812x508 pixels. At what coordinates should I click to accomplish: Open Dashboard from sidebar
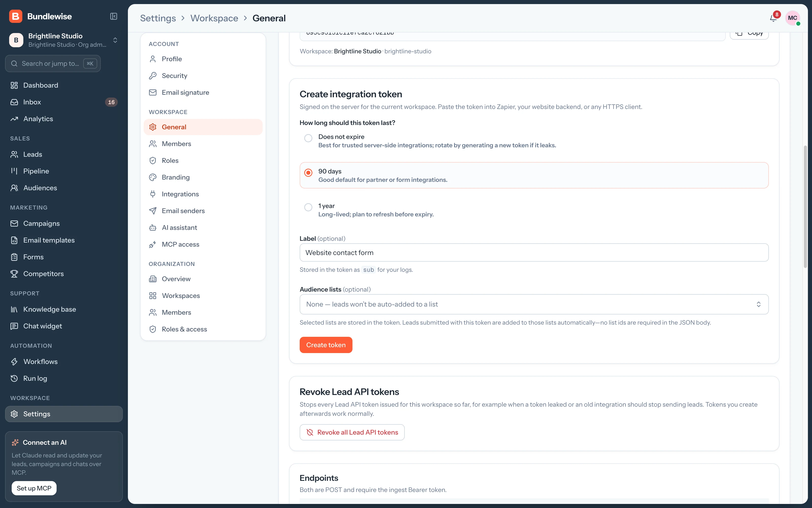pyautogui.click(x=64, y=85)
